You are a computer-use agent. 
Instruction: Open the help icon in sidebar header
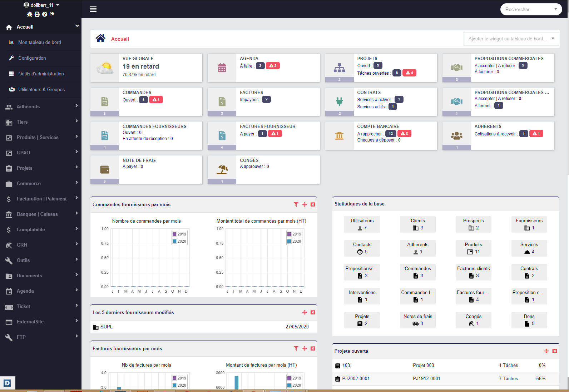coord(45,14)
